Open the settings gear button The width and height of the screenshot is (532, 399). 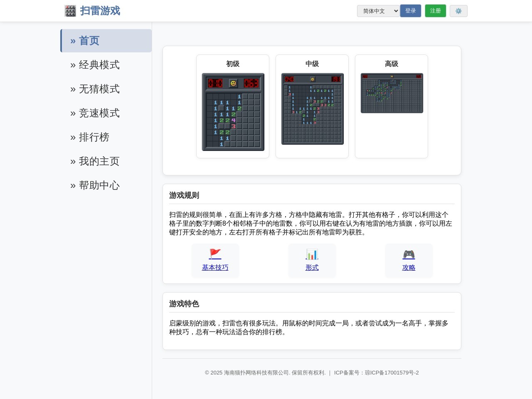point(458,11)
